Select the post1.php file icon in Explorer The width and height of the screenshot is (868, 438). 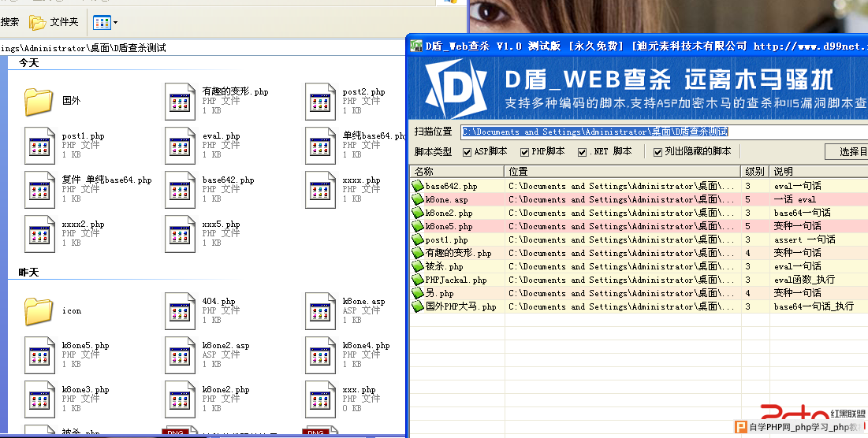(39, 146)
